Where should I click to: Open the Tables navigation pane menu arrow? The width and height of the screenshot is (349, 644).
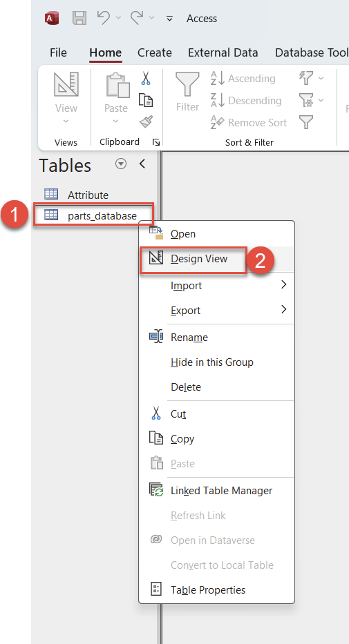tap(121, 164)
